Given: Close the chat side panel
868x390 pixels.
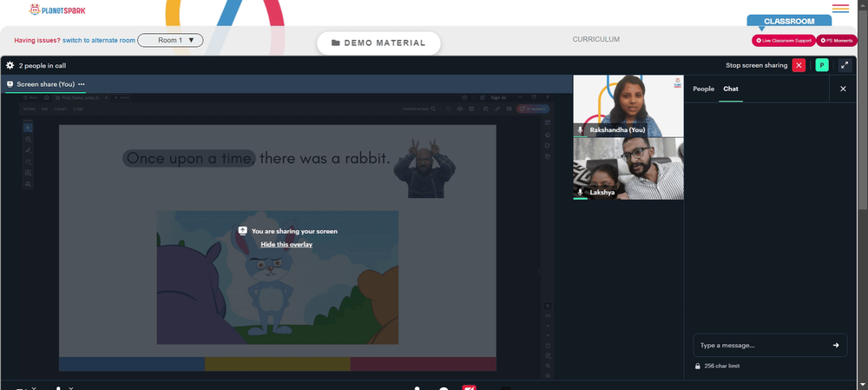Looking at the screenshot, I should click(x=843, y=89).
